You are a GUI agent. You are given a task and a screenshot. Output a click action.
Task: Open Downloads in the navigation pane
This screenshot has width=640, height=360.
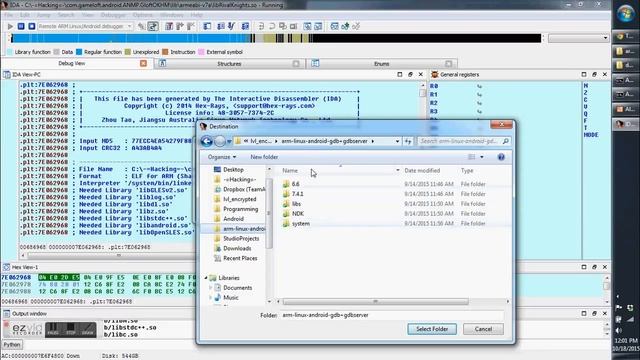pyautogui.click(x=237, y=248)
